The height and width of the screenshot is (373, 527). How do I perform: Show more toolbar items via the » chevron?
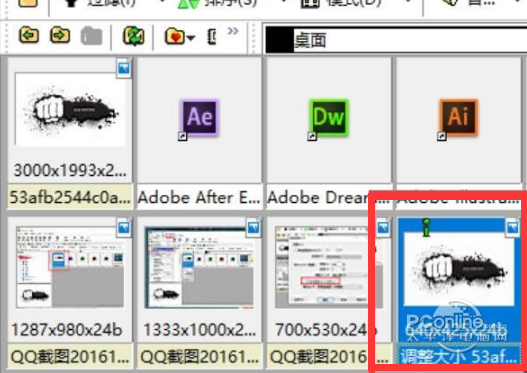click(233, 31)
